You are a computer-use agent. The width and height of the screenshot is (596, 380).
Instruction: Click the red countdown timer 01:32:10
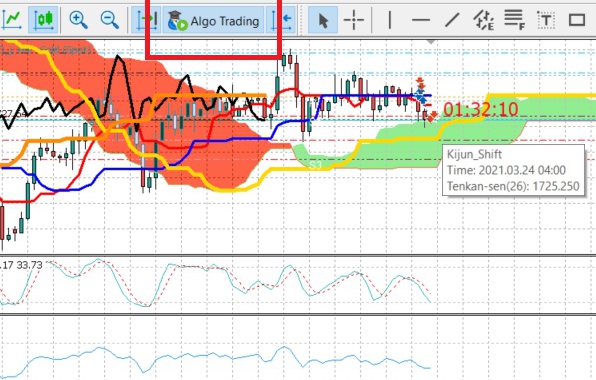coord(480,110)
